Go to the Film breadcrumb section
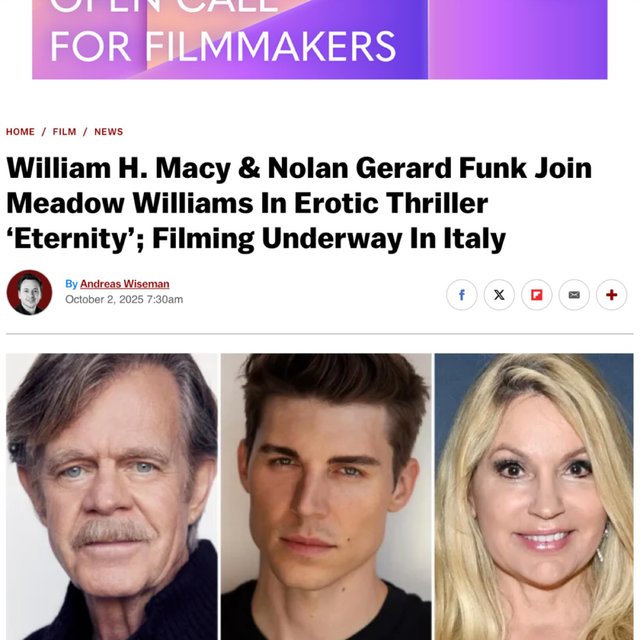 [64, 132]
